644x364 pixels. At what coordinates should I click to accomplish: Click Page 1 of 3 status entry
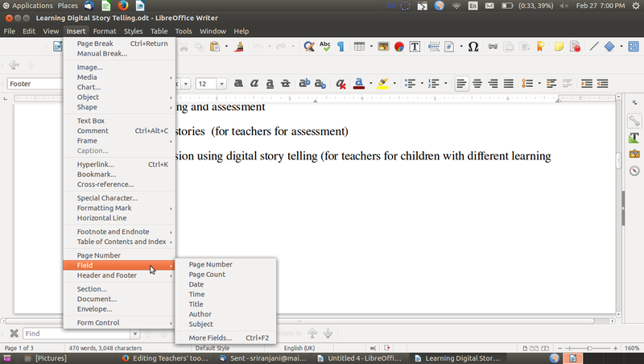click(x=19, y=348)
